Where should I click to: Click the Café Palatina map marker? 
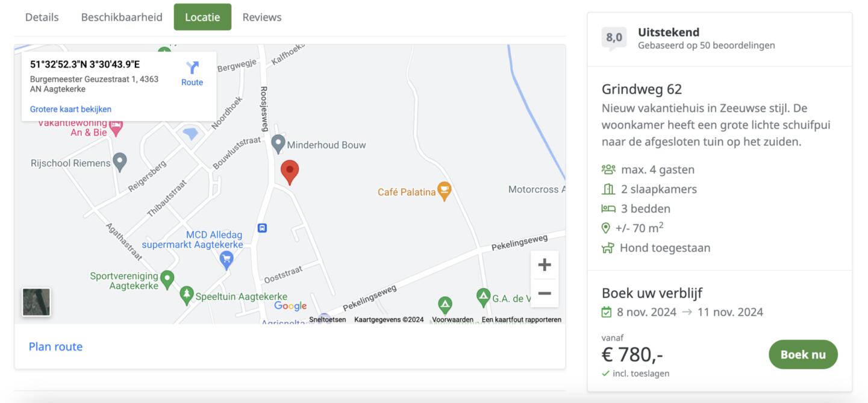(x=445, y=192)
